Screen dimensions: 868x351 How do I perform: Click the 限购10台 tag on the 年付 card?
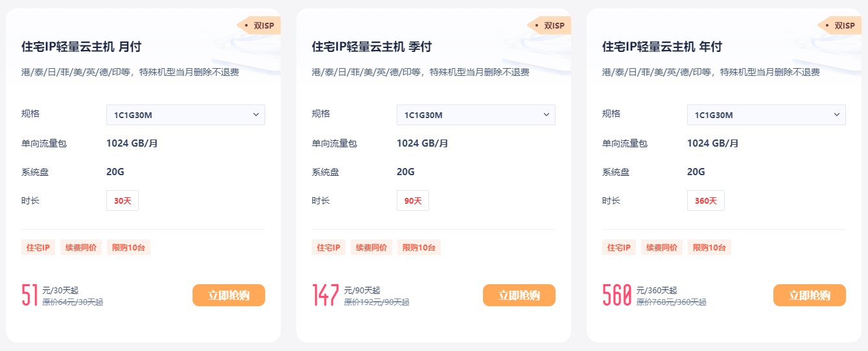click(709, 248)
